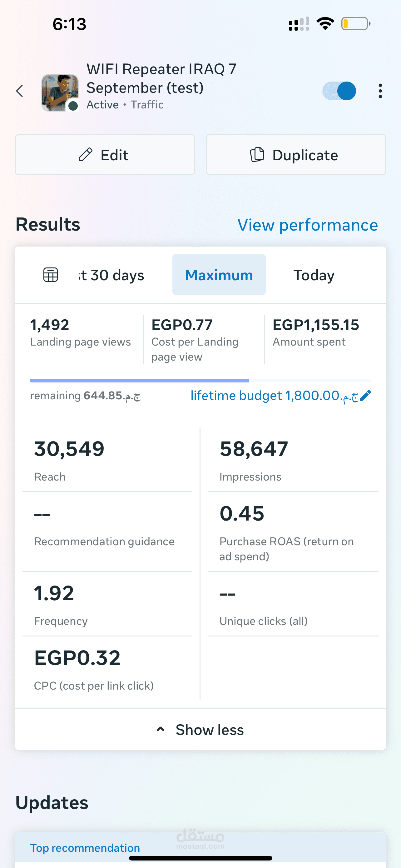This screenshot has width=401, height=868.
Task: Open the Top recommendation section
Action: coord(85,848)
